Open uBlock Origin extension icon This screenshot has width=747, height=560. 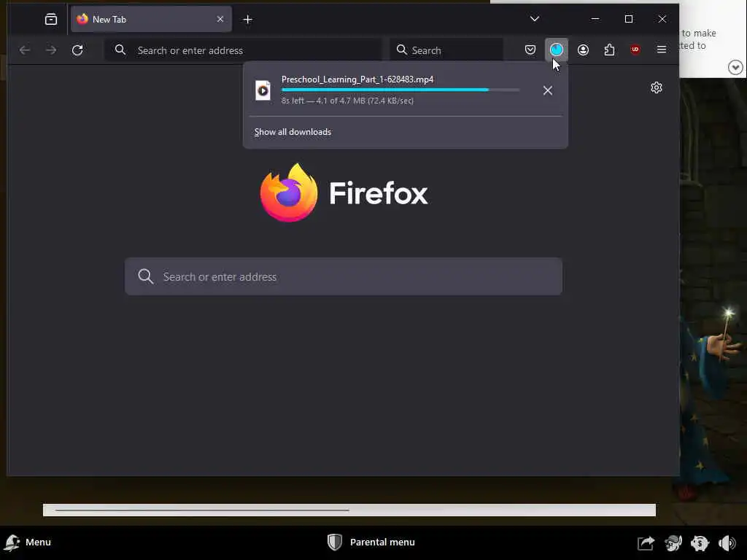[635, 50]
